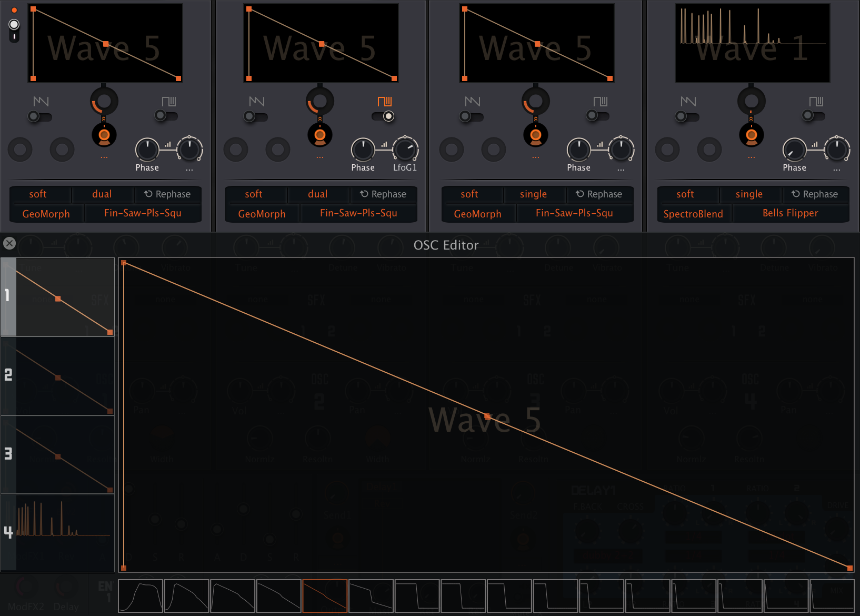Click the pulse wave icon on oscillator 4
Image resolution: width=860 pixels, height=616 pixels.
click(816, 101)
